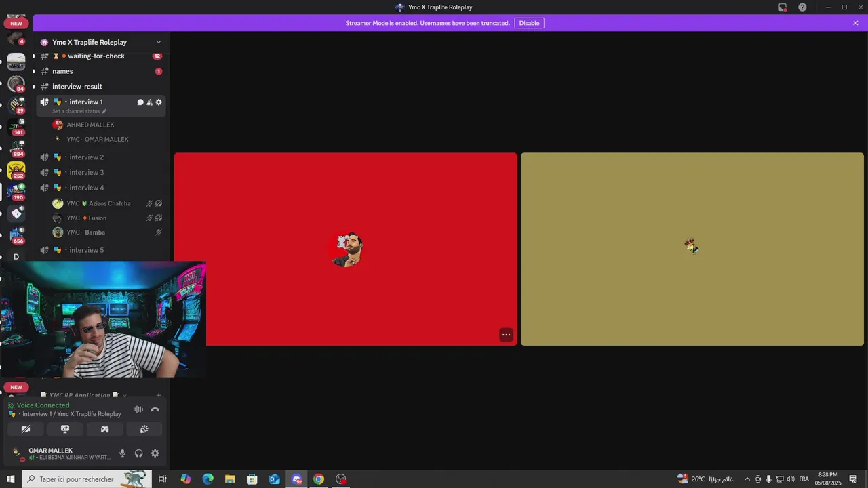Click the Voice Connected status text

click(x=43, y=405)
